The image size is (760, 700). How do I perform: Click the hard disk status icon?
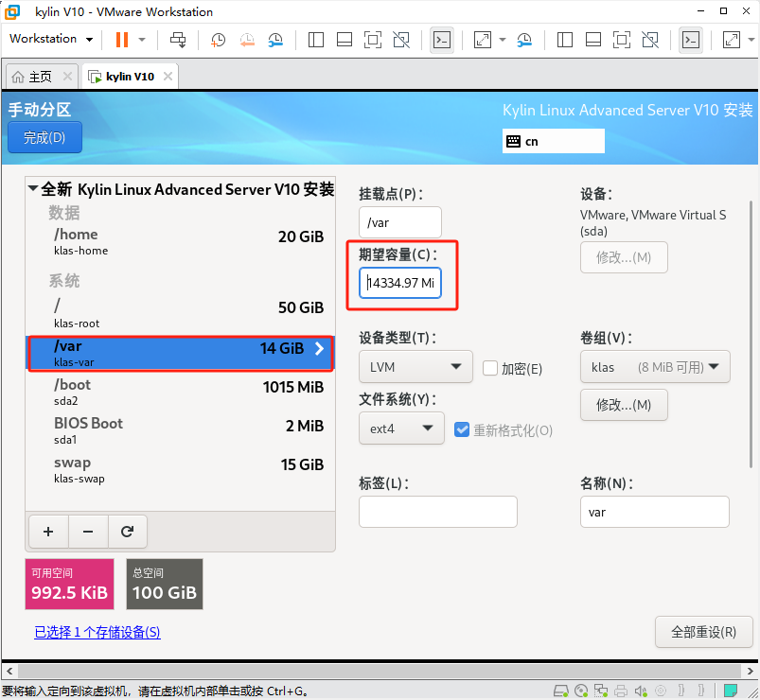point(561,691)
